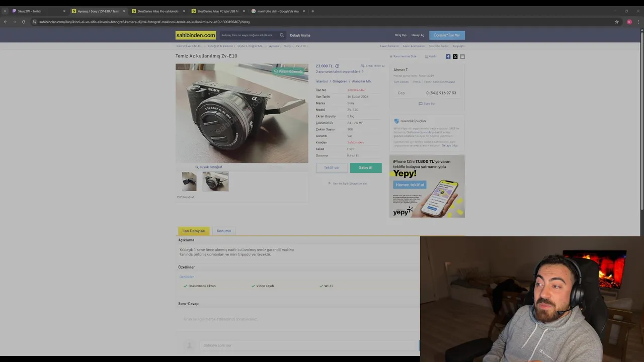Image resolution: width=644 pixels, height=362 pixels.
Task: Share listing by email icon
Action: coord(462,57)
